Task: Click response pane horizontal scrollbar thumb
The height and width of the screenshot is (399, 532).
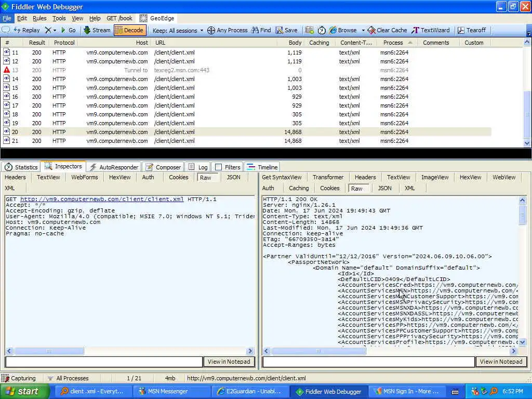Action: click(318, 351)
